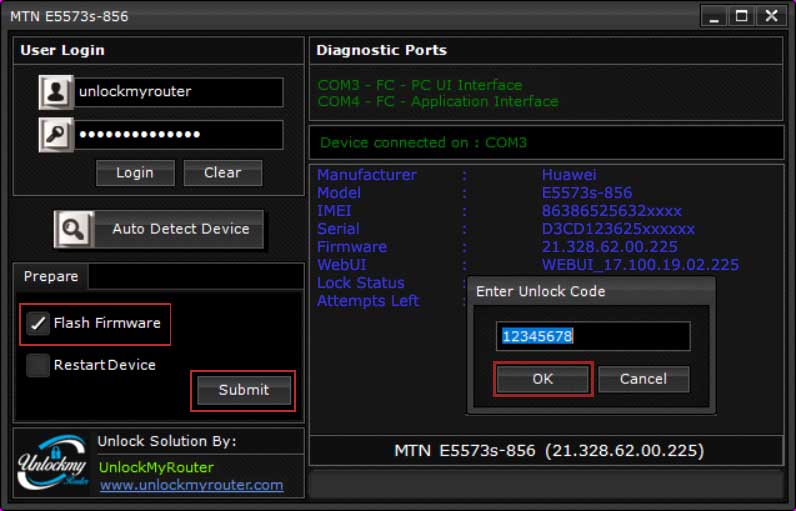
Task: Click the Lock Status label
Action: coord(361,283)
